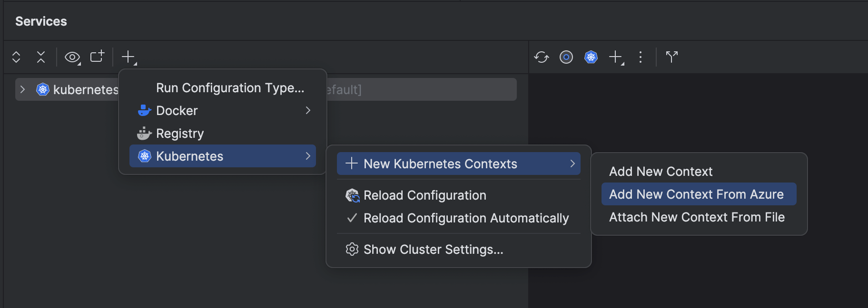This screenshot has height=308, width=868.
Task: Click the Add Service plus icon
Action: pos(129,58)
